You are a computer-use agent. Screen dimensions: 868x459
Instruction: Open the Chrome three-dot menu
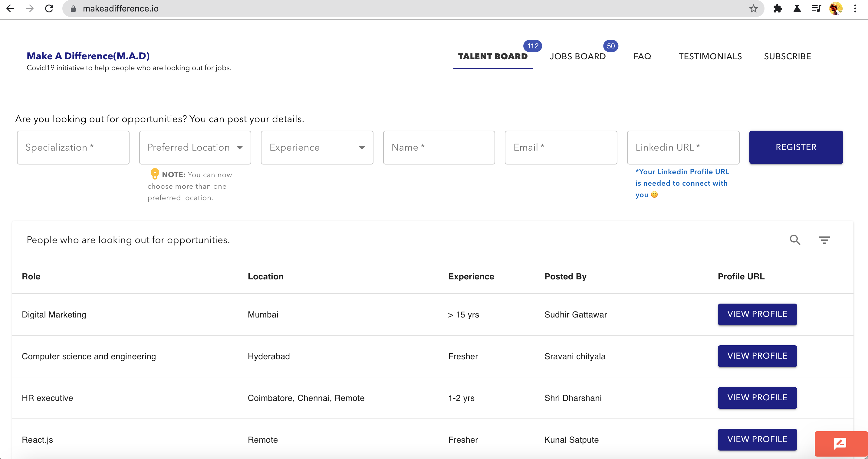pyautogui.click(x=856, y=8)
